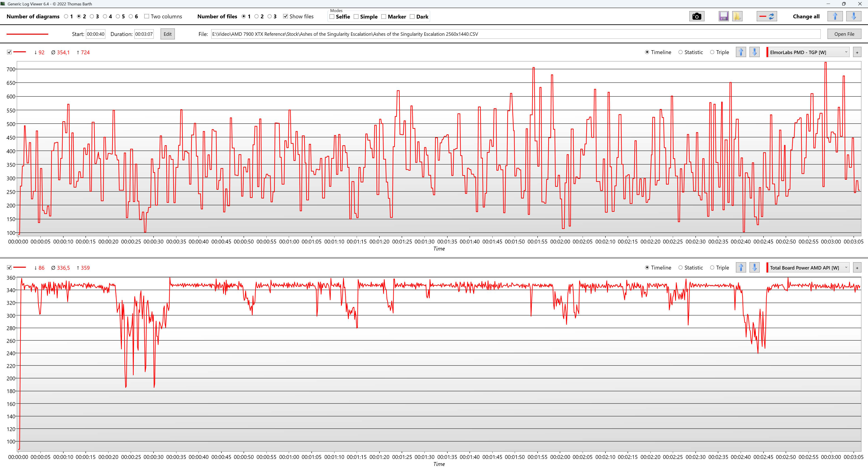Click the floppy disk save icon
The width and height of the screenshot is (868, 470).
click(723, 16)
